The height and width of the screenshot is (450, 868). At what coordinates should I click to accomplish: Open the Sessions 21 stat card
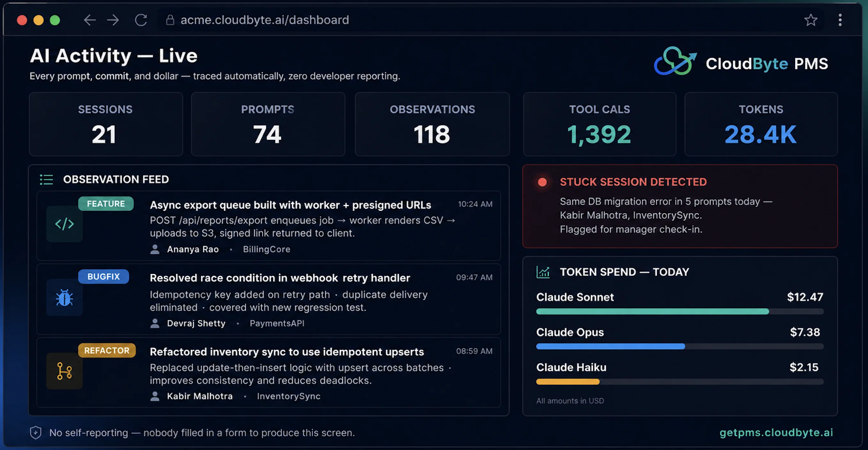106,124
